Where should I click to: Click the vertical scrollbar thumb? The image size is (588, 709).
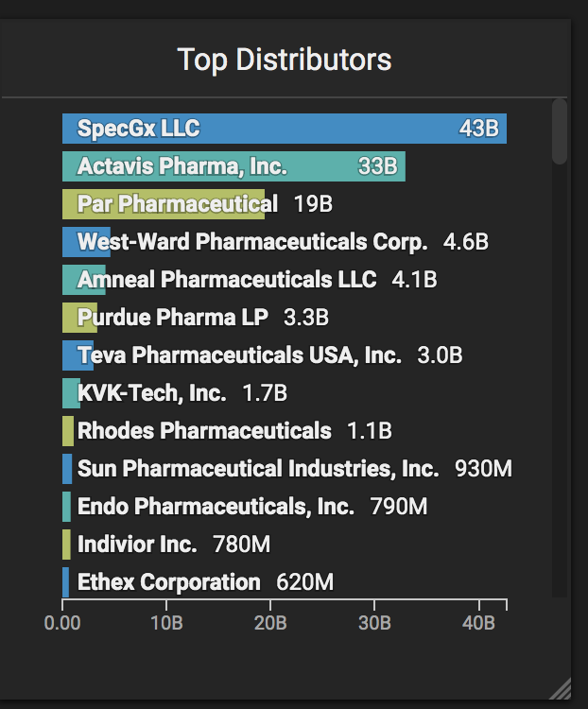coord(560,131)
